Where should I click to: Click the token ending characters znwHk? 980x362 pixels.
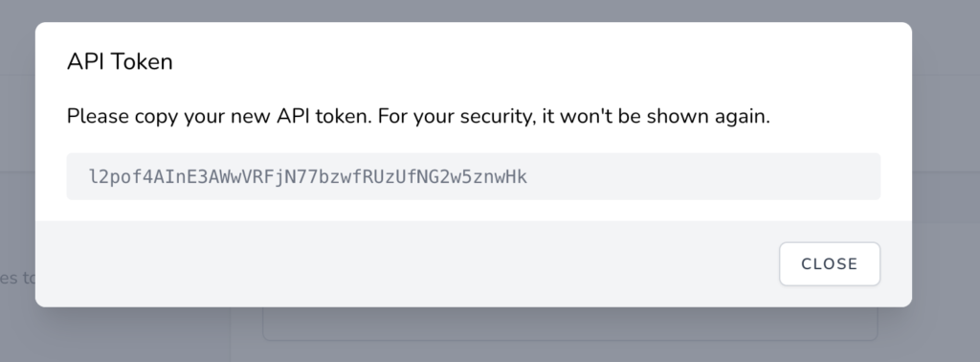500,177
